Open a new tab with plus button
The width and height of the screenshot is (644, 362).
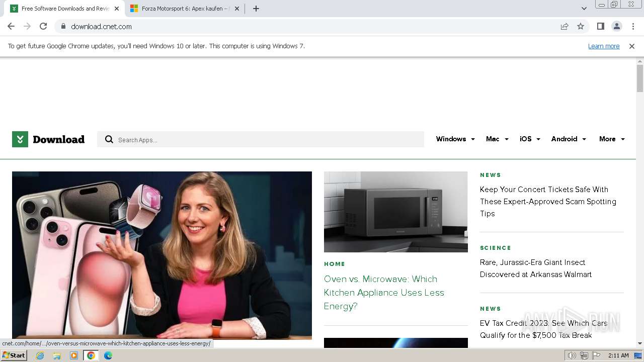[256, 9]
